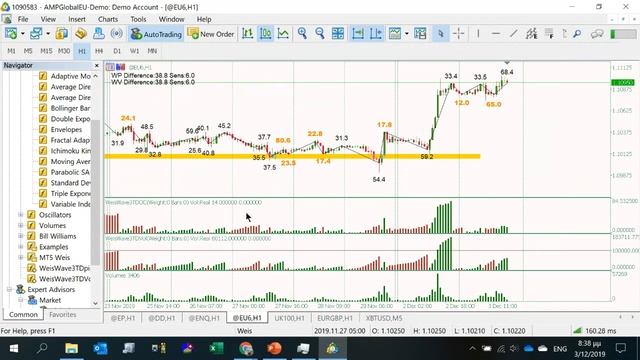Open File Explorer from the taskbar

click(71, 349)
